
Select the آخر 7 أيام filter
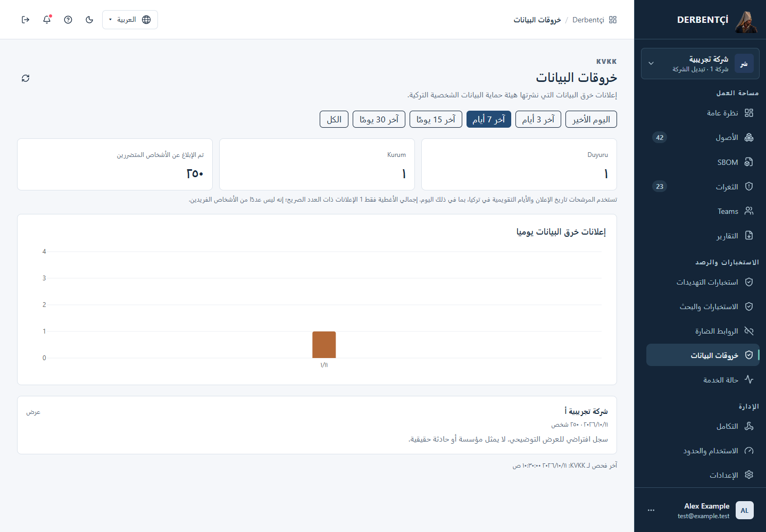(x=489, y=119)
